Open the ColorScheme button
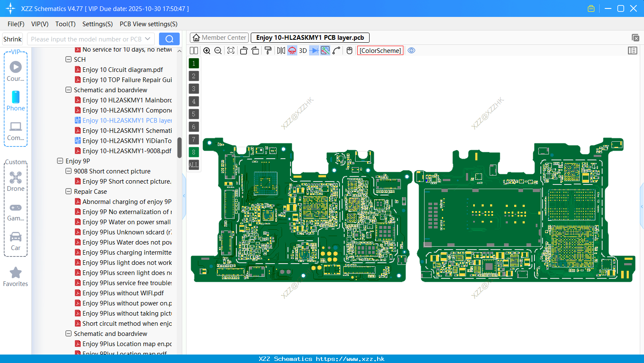Viewport: 644px width, 363px height. pos(380,50)
